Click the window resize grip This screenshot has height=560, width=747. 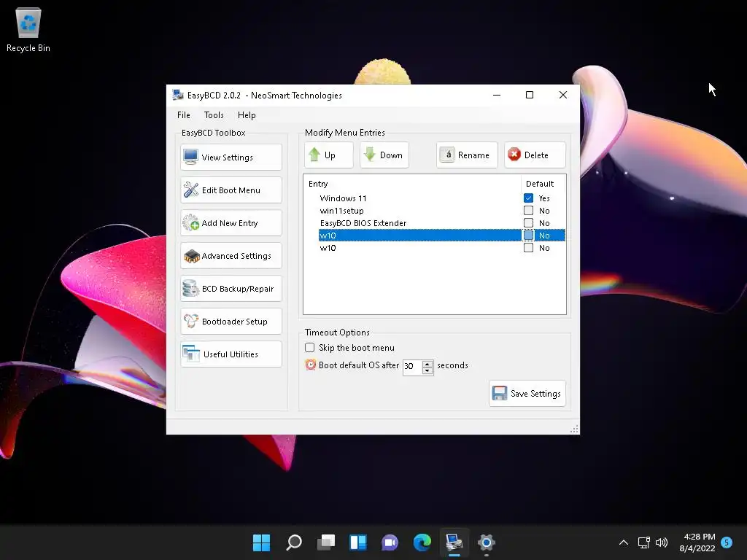(x=574, y=429)
